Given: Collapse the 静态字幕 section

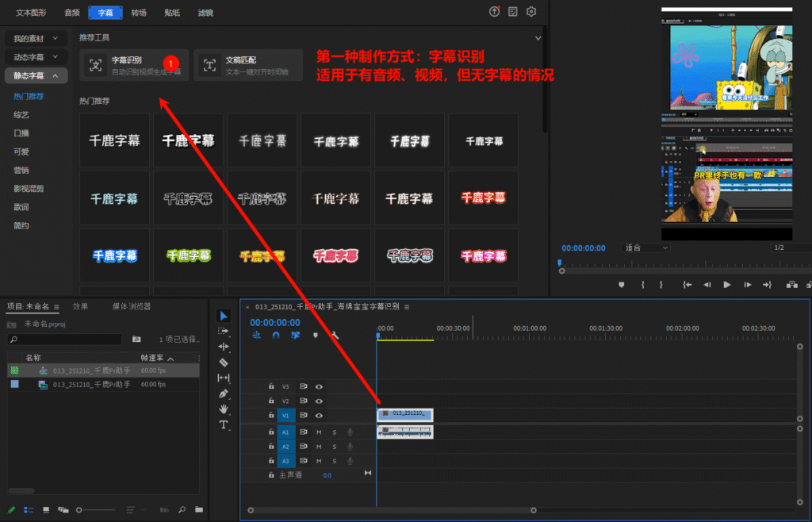Looking at the screenshot, I should pos(36,75).
